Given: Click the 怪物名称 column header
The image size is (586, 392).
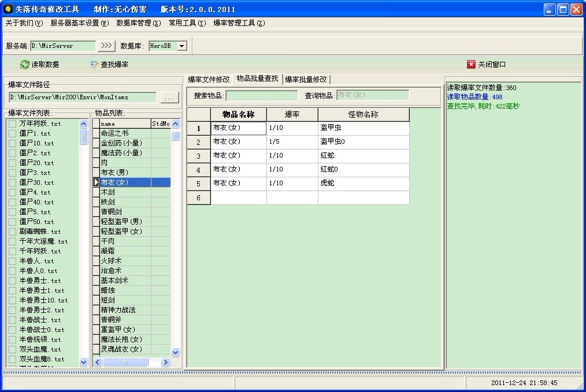Looking at the screenshot, I should (363, 114).
